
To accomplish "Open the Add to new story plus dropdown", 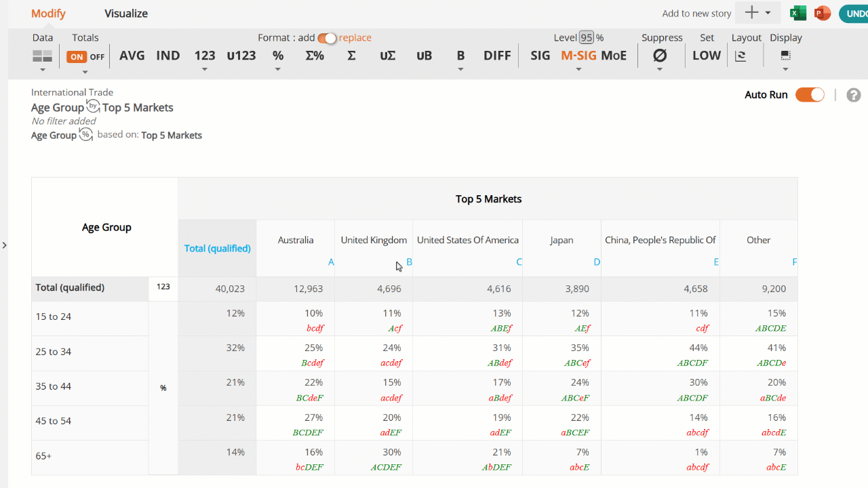I will [758, 13].
